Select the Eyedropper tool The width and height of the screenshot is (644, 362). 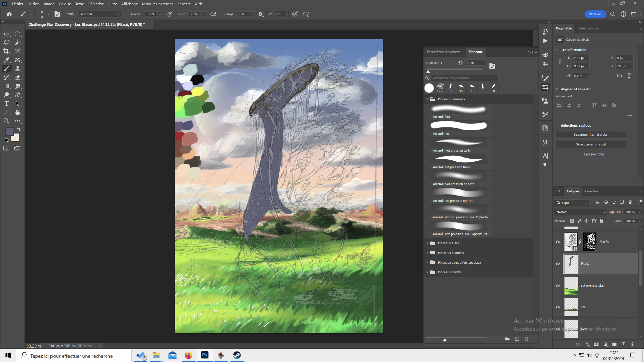[x=6, y=60]
